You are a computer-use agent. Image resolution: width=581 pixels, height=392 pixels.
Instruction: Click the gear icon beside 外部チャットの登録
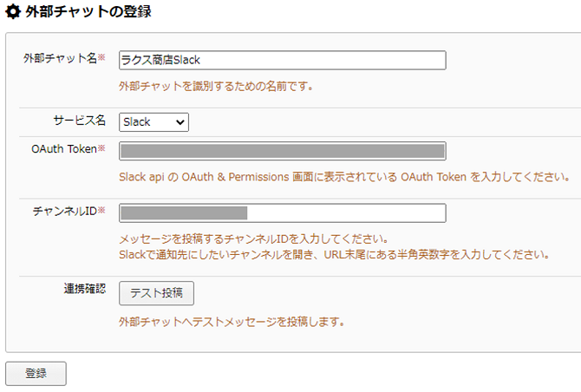[13, 11]
